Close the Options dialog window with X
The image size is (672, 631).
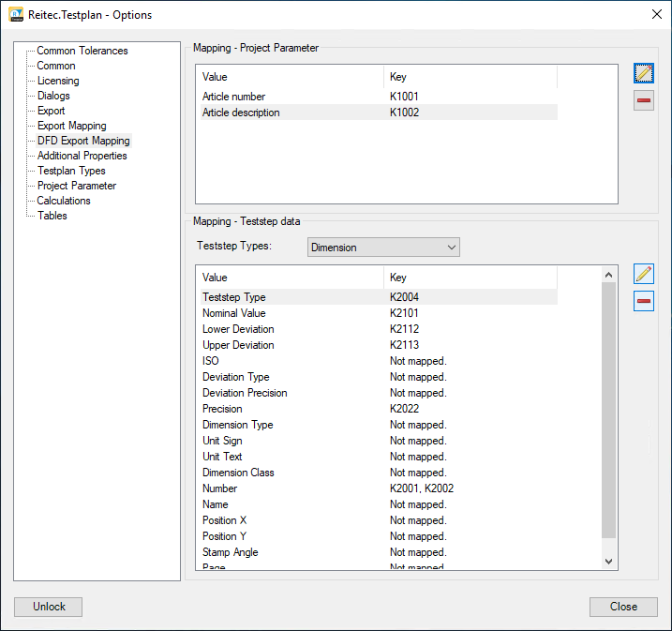(x=654, y=15)
